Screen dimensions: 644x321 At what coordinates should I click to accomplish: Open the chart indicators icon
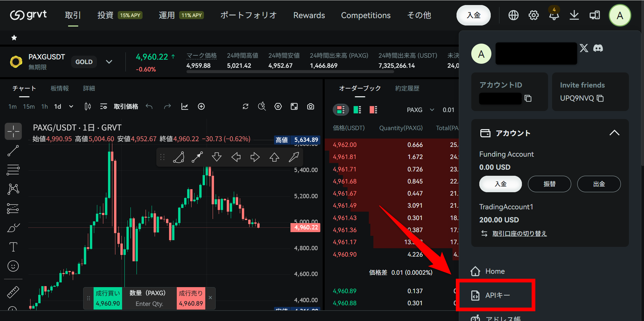184,107
